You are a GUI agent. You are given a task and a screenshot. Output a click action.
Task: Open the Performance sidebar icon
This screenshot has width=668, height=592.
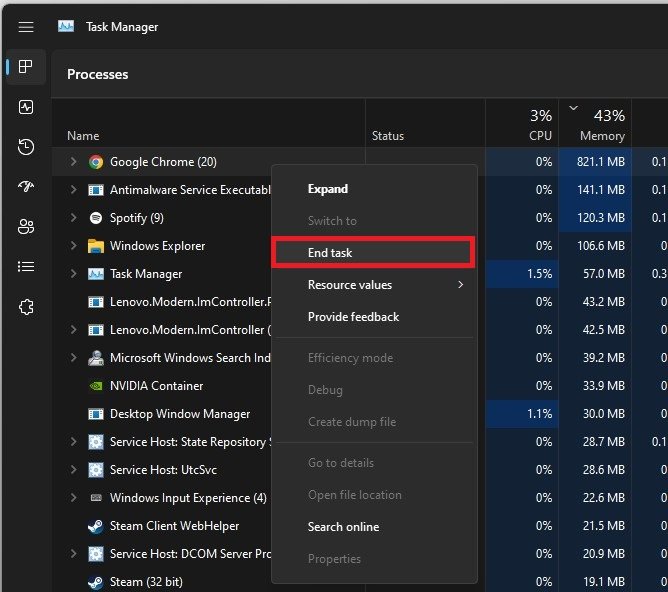pyautogui.click(x=26, y=107)
